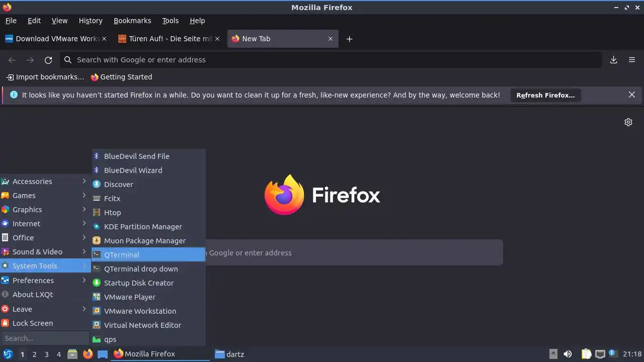
Task: Expand the Leave submenu
Action: (x=45, y=309)
